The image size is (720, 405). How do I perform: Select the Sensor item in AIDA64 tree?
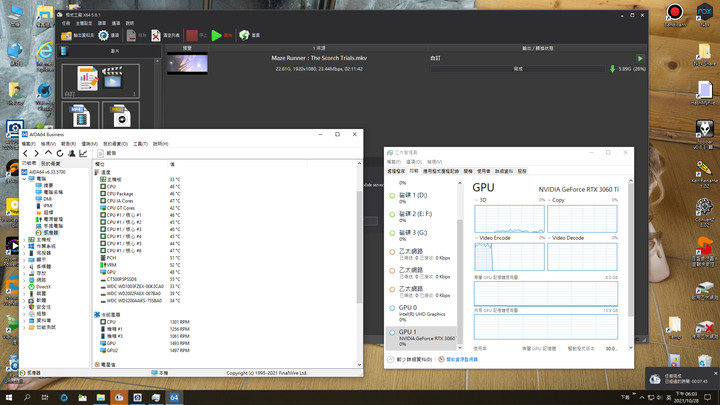pos(47,233)
